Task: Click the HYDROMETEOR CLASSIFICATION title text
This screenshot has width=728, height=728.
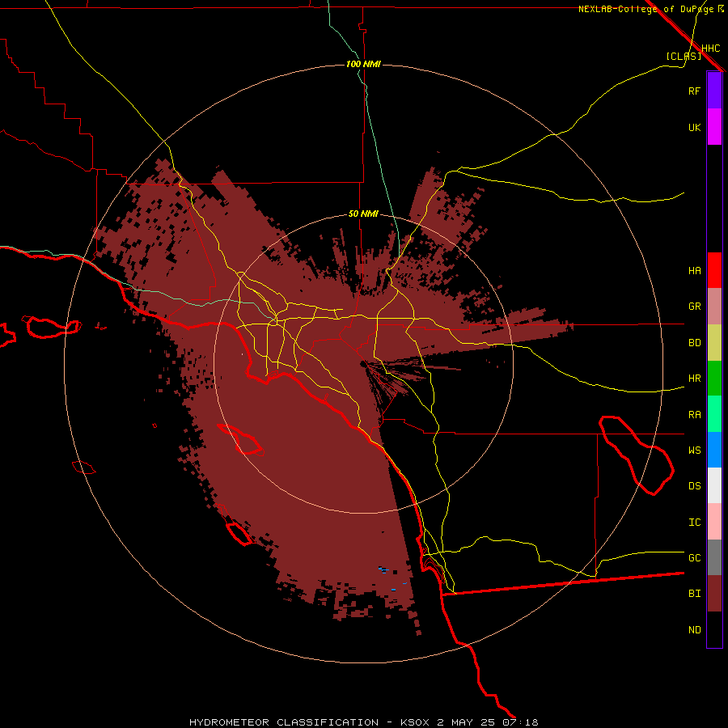Action: pyautogui.click(x=284, y=722)
